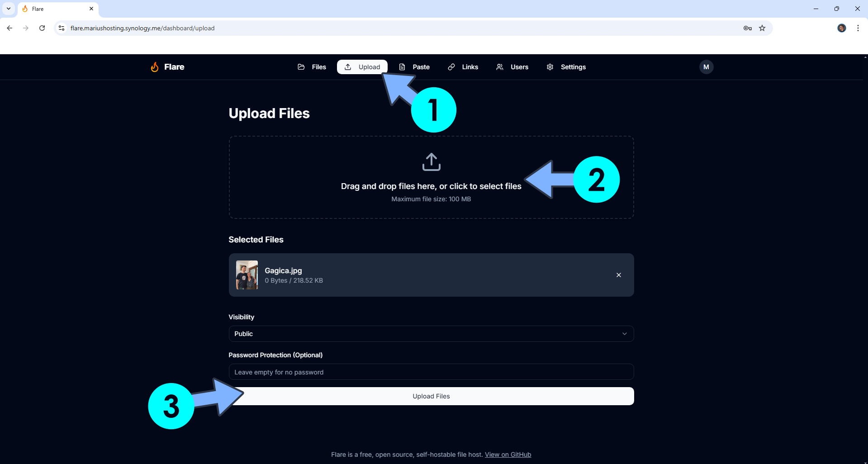Click the Flare flame logo
The image size is (868, 464).
tap(155, 67)
